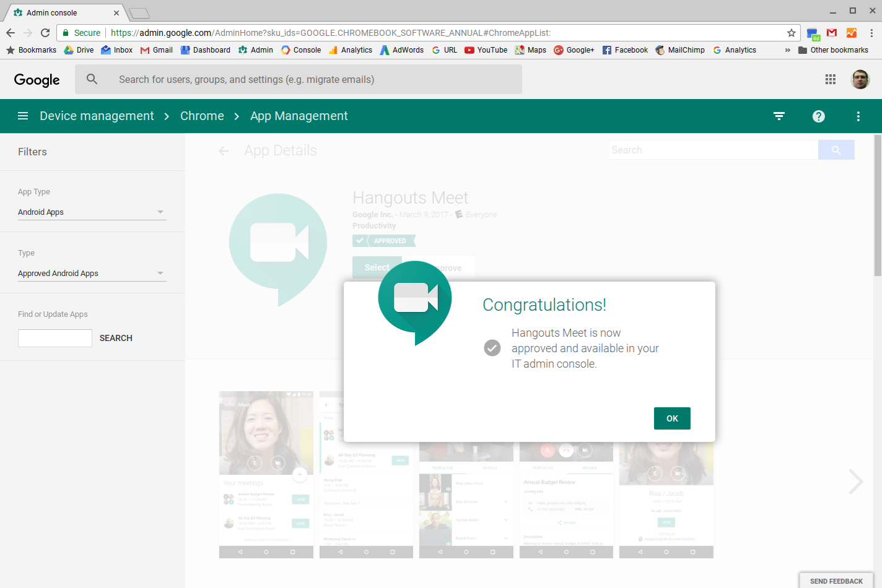Click the blue search button in App Details

pos(836,150)
